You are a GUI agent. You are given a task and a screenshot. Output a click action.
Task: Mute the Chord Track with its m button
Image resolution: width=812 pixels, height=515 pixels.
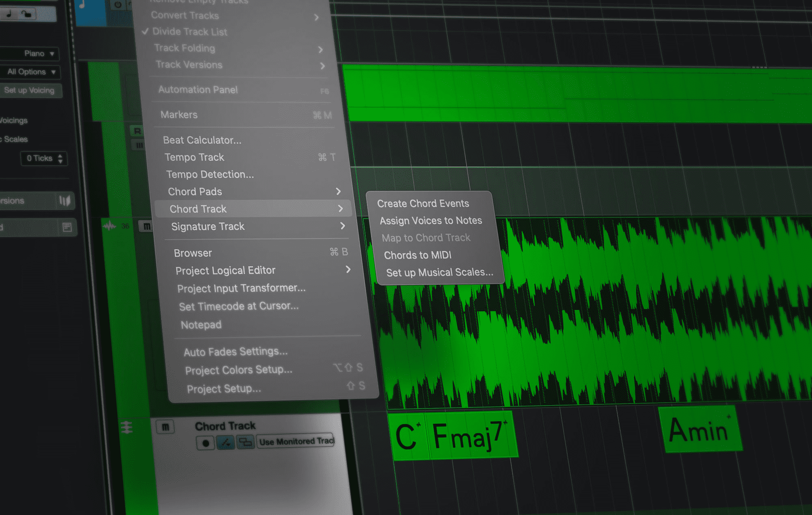pos(165,427)
